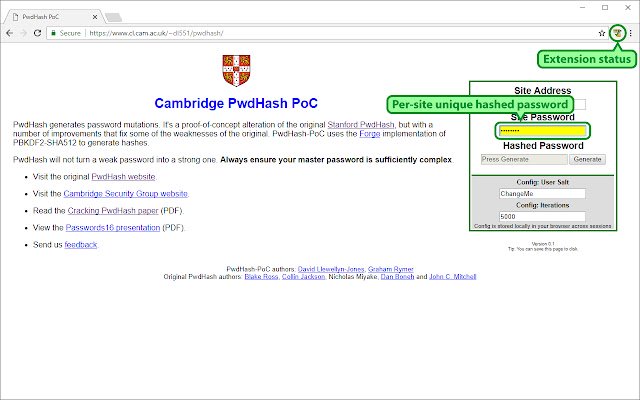Image resolution: width=640 pixels, height=400 pixels.
Task: Click the Site Address label
Action: point(542,91)
